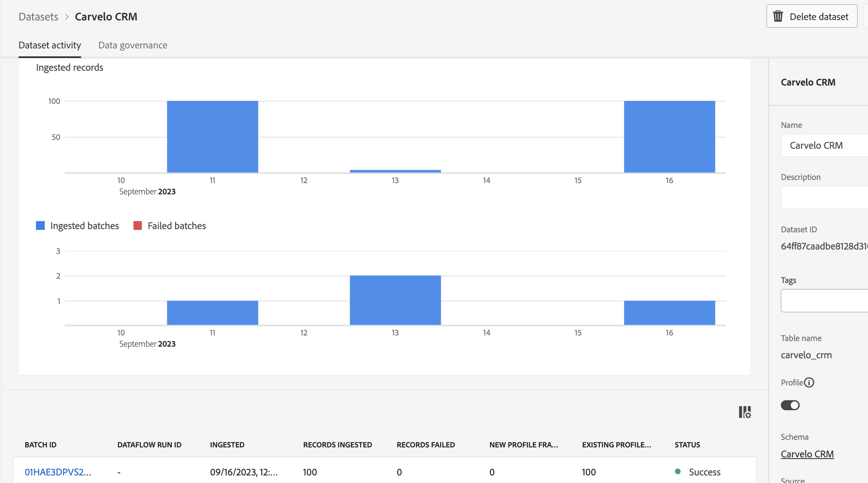Click the DATAFLOW RUN ID column header
This screenshot has height=483, width=868.
(149, 445)
